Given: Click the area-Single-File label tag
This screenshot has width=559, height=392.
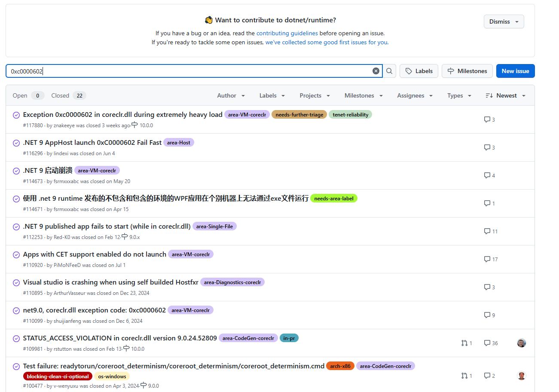Looking at the screenshot, I should coord(214,227).
